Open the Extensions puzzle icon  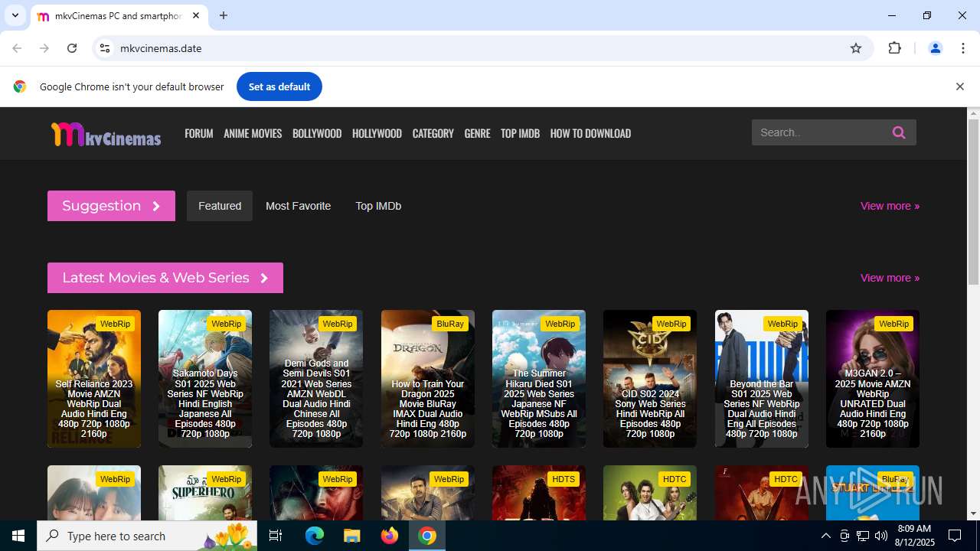click(894, 48)
